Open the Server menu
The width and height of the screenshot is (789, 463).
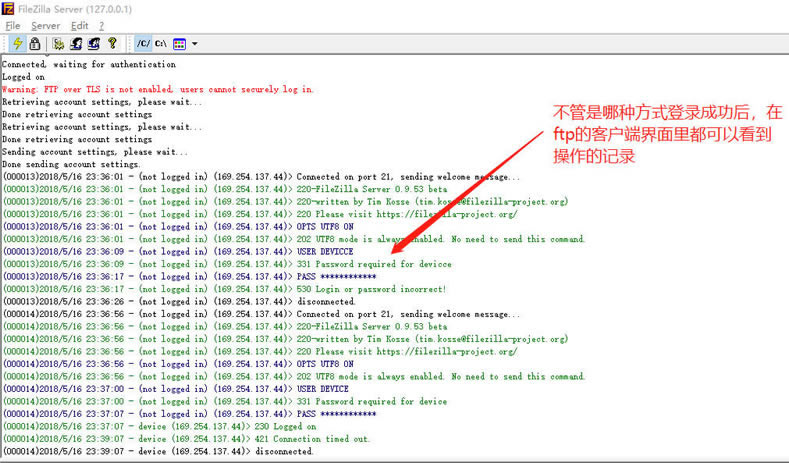(45, 25)
